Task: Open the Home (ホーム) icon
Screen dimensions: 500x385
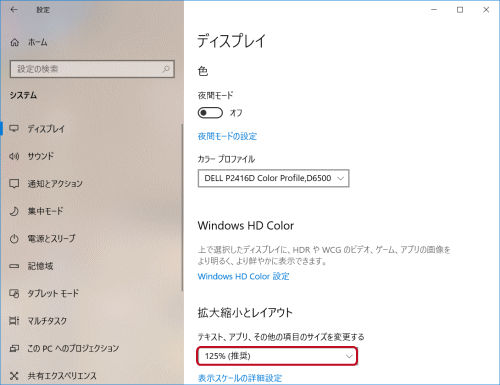Action: pos(15,42)
